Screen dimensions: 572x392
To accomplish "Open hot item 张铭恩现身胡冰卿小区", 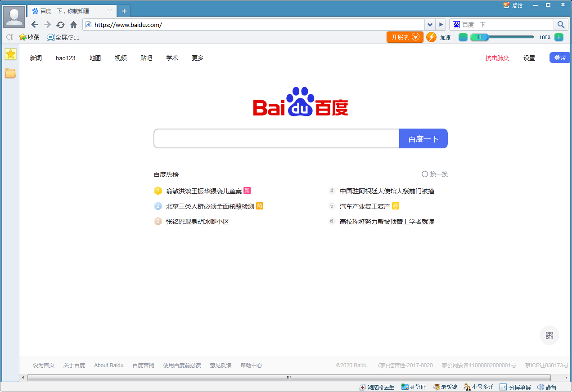I will coord(198,222).
